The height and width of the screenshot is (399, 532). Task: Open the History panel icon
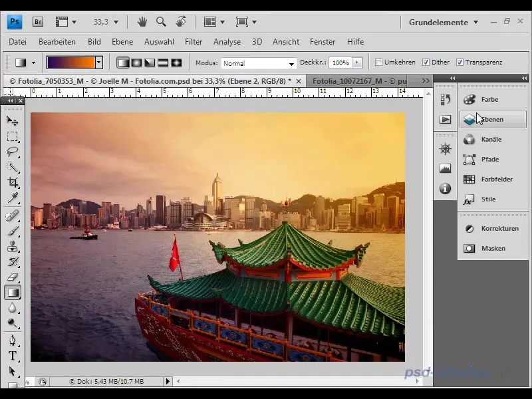point(445,99)
